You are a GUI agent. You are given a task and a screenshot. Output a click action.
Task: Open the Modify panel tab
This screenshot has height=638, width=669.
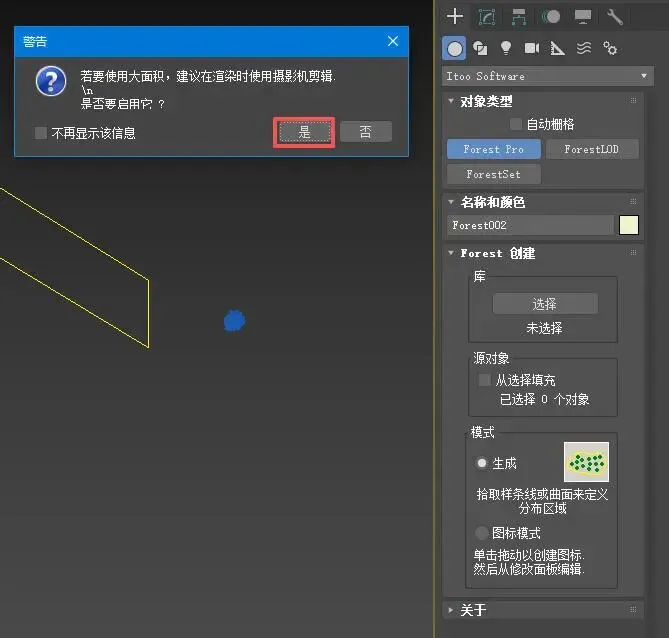click(487, 17)
